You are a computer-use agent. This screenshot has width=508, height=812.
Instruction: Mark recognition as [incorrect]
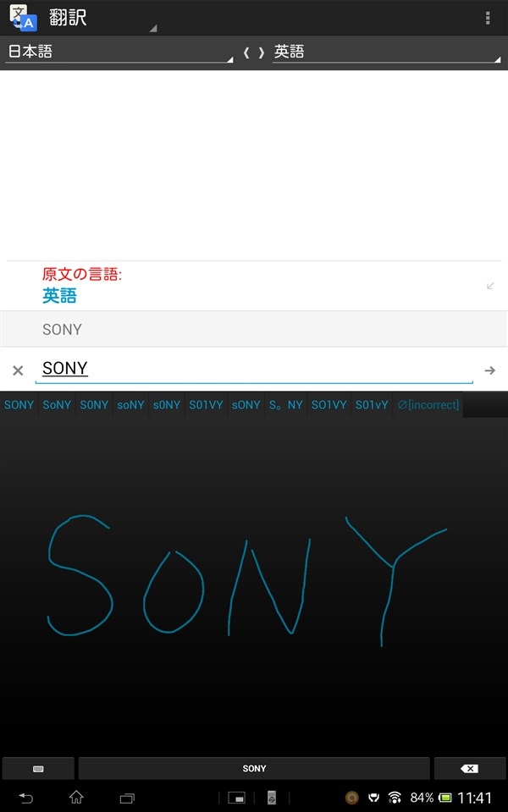coord(428,405)
